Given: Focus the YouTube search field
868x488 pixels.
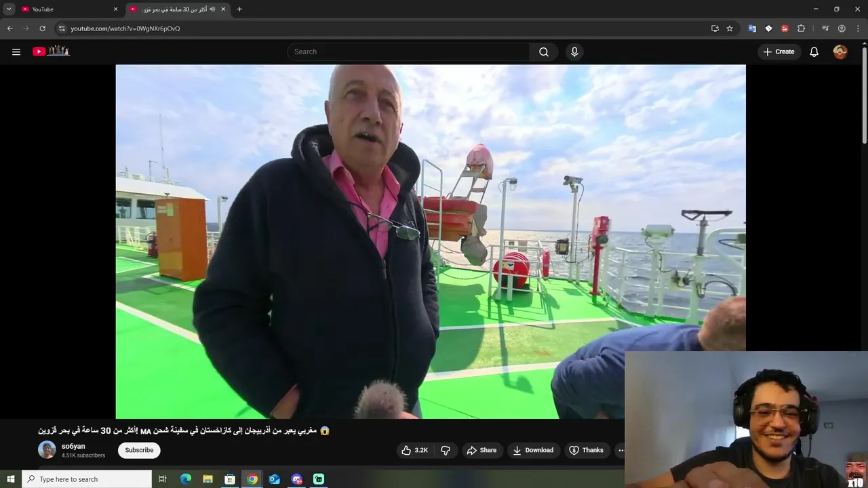Looking at the screenshot, I should tap(408, 52).
